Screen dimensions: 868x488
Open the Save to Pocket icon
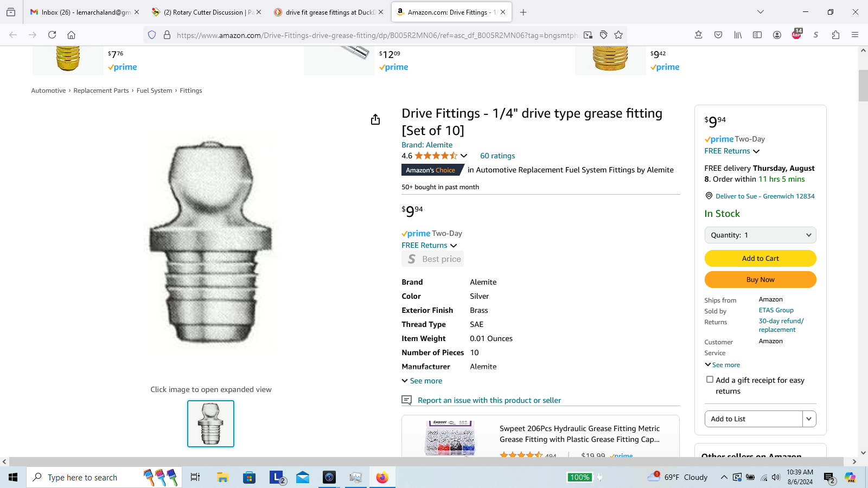[x=718, y=35]
